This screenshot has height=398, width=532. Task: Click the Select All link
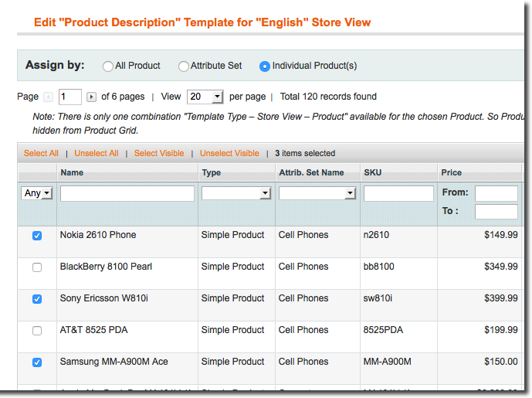pos(41,153)
